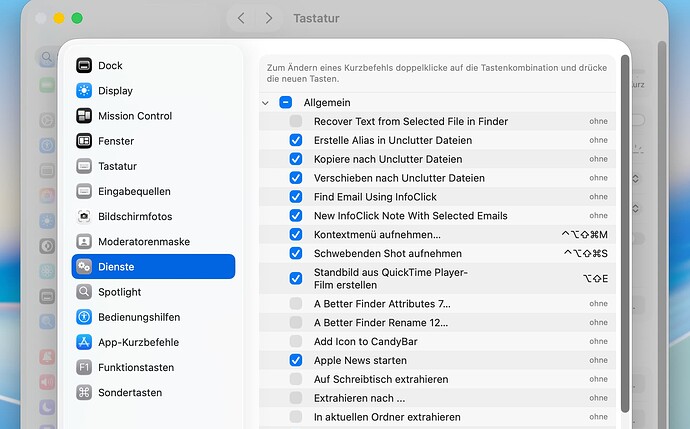Uncheck Apple News starten checkbox
Screen dimensions: 690x429
296,360
